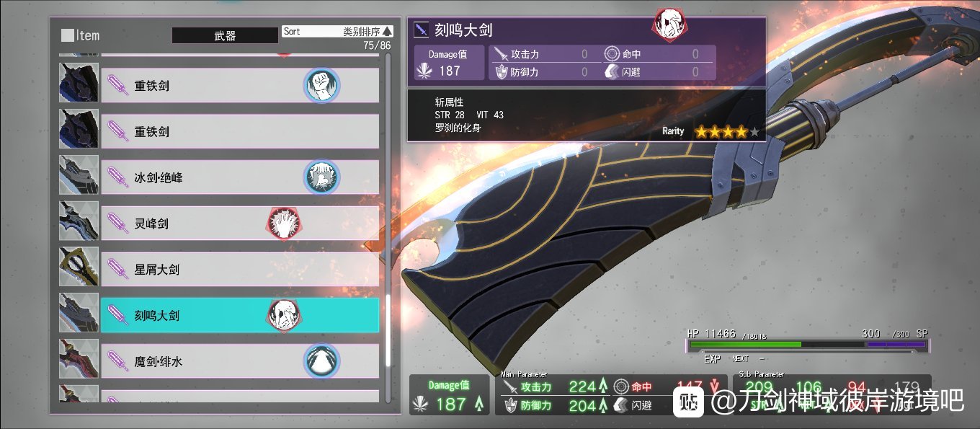
Task: Select the second 重铁剑 entry
Action: tap(240, 131)
